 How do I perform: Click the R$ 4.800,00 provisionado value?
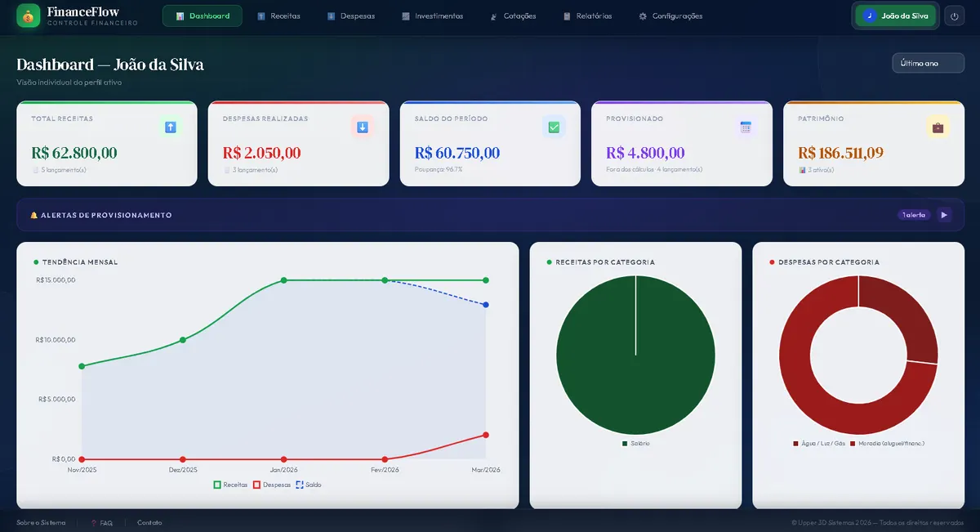(x=645, y=153)
